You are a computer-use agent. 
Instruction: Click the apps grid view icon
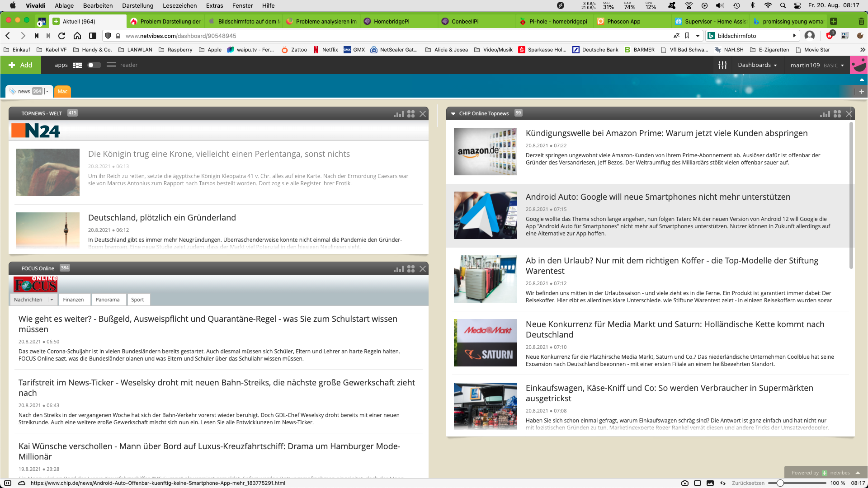(x=77, y=65)
